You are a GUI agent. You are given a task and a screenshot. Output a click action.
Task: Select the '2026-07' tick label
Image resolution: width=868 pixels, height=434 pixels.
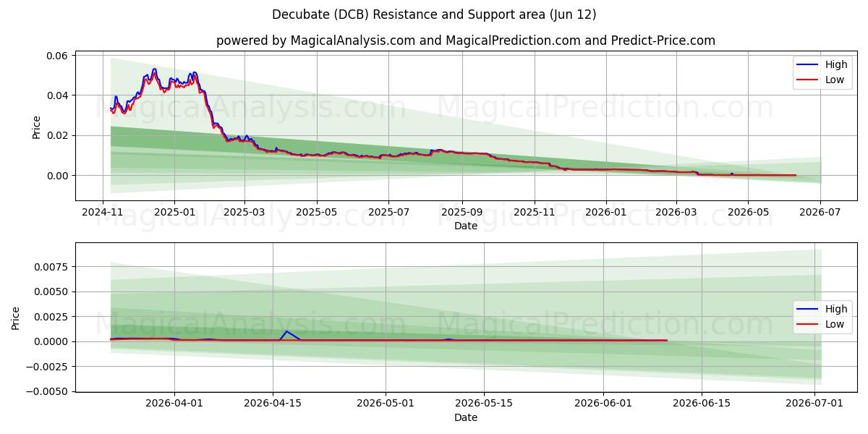[820, 213]
